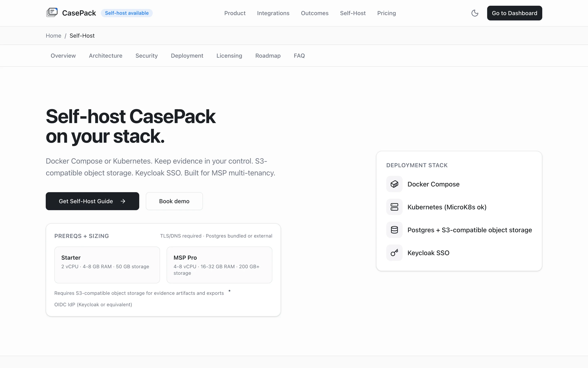The image size is (588, 368).
Task: Click the PREREQS + SIZING heading
Action: [x=81, y=236]
